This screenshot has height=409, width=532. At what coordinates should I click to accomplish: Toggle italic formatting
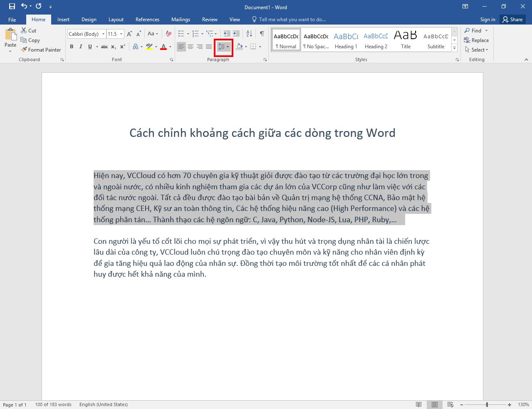point(81,47)
